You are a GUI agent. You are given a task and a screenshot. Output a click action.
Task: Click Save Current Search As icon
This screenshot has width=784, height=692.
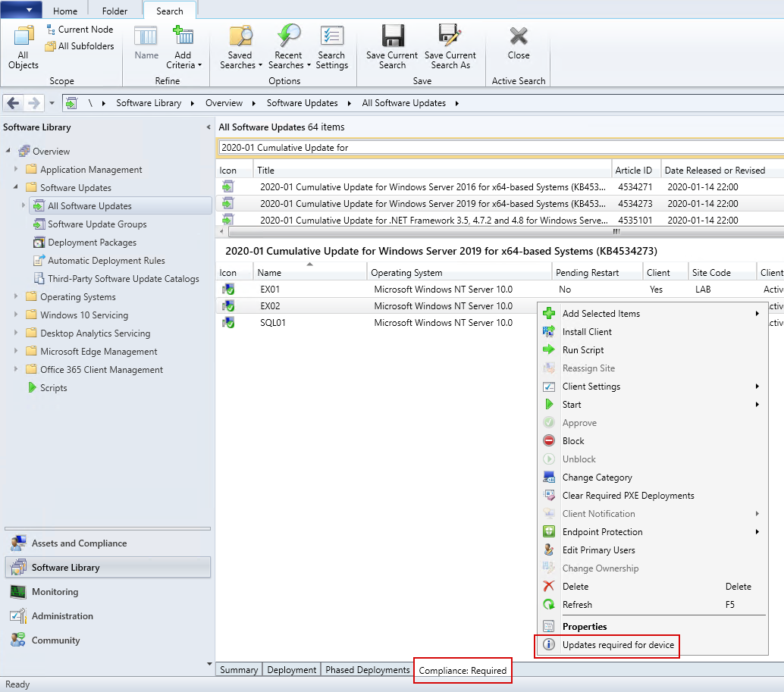coord(450,48)
